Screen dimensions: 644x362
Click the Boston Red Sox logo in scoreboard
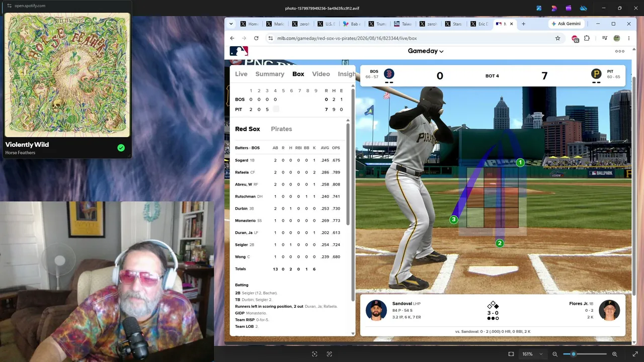pyautogui.click(x=389, y=73)
